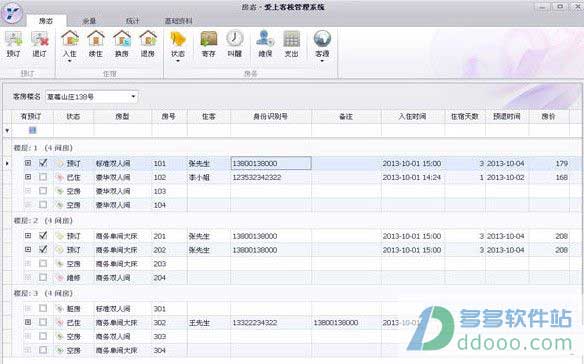Click the globe icon in the ribbon
The height and width of the screenshot is (364, 584).
click(x=322, y=39)
